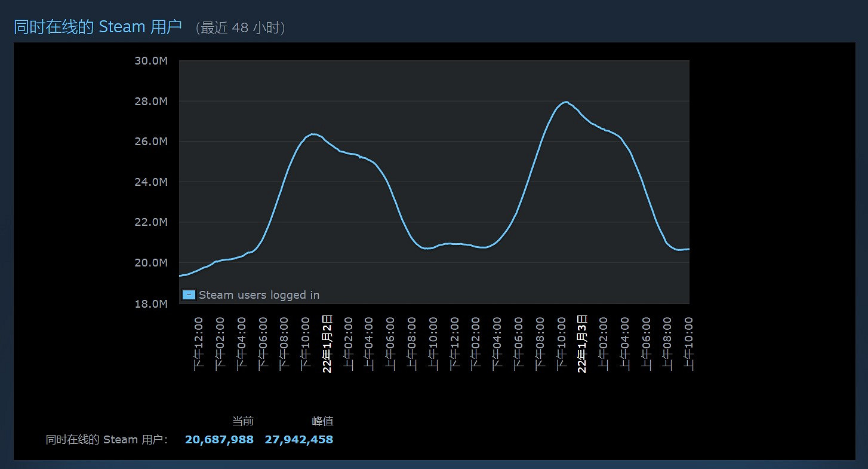Click the "26.0M" gridline label
This screenshot has width=868, height=469.
[152, 142]
